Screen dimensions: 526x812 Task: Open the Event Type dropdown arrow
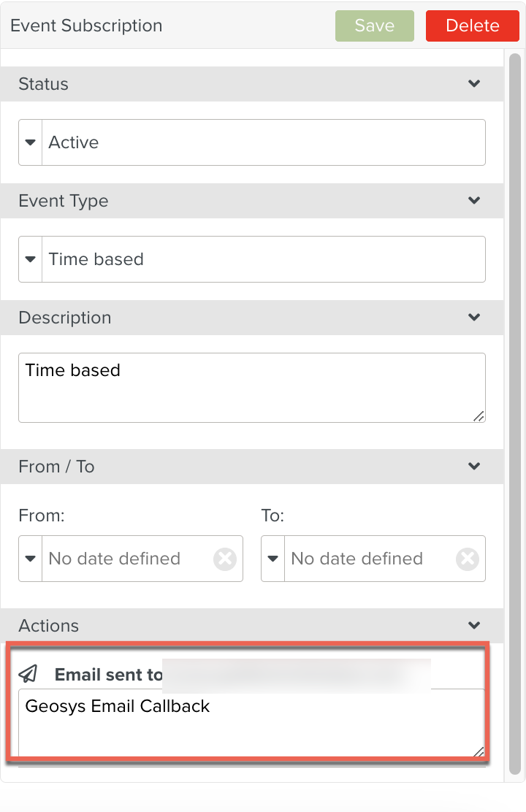coord(31,259)
